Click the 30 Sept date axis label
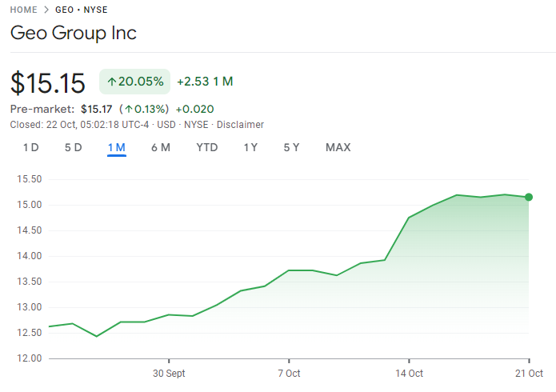Viewport: 556px width, 392px height. click(x=169, y=374)
